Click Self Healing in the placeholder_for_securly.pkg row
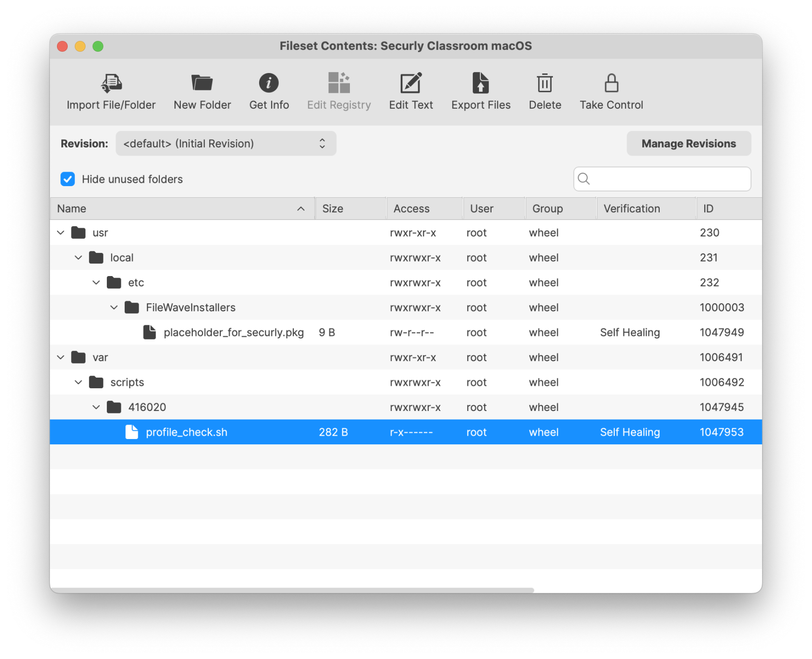 (x=630, y=332)
